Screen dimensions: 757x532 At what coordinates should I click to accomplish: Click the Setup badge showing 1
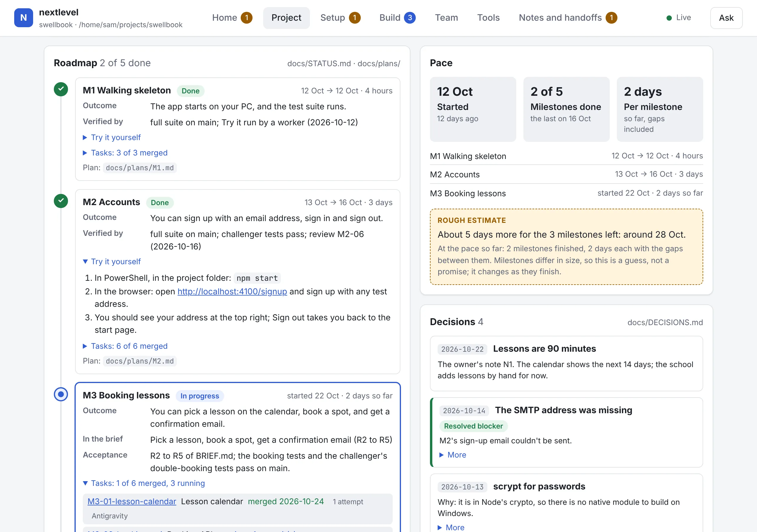coord(355,18)
